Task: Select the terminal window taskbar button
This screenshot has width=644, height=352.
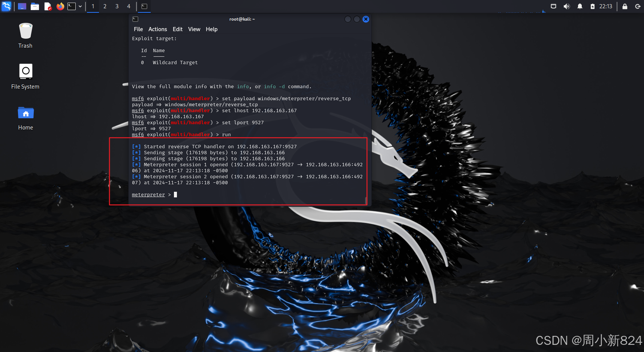Action: pos(144,6)
